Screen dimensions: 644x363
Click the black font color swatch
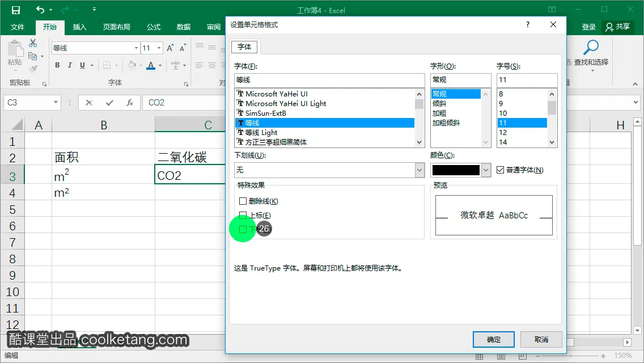click(x=456, y=170)
